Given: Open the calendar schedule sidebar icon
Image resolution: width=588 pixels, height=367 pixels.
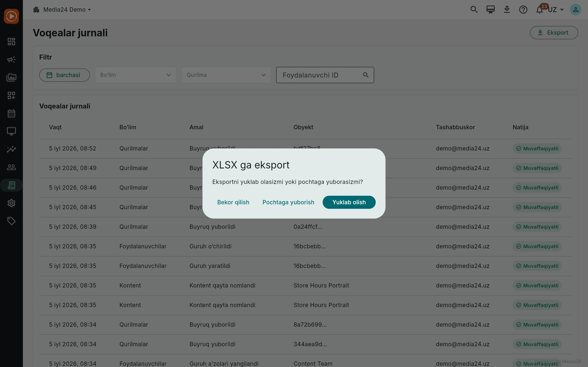Looking at the screenshot, I should coord(11,113).
